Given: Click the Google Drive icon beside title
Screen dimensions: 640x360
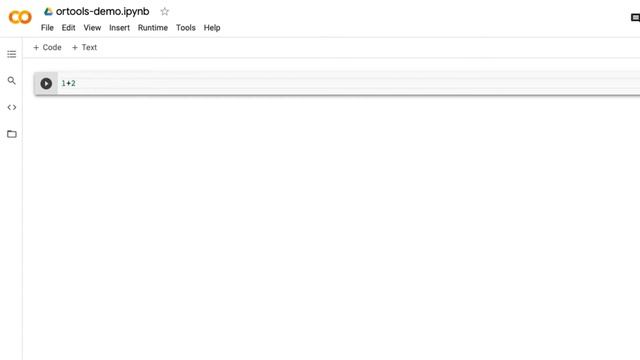Looking at the screenshot, I should tap(48, 12).
